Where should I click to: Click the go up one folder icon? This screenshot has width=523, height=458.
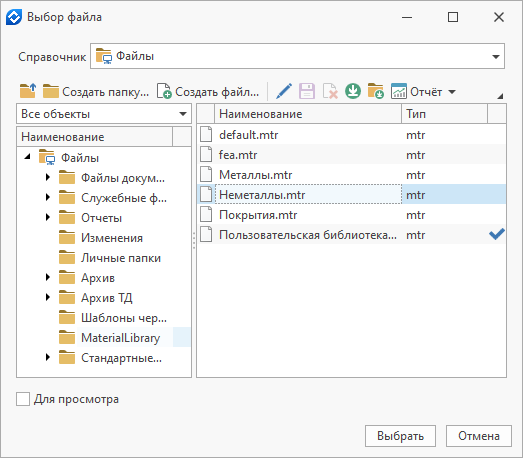tap(28, 91)
